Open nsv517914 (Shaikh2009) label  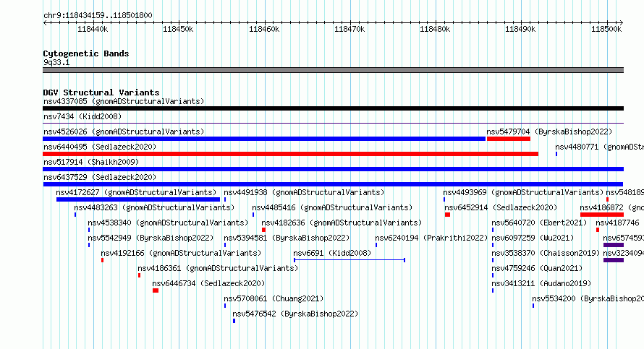pyautogui.click(x=91, y=162)
